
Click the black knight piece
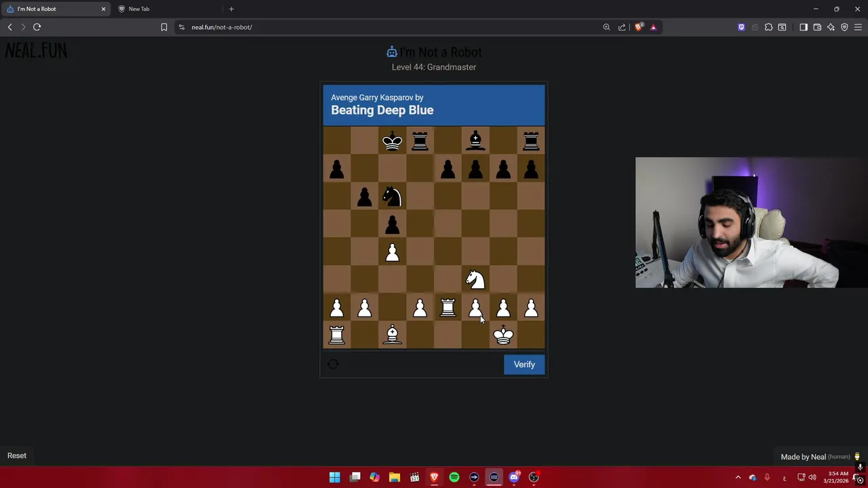click(392, 197)
